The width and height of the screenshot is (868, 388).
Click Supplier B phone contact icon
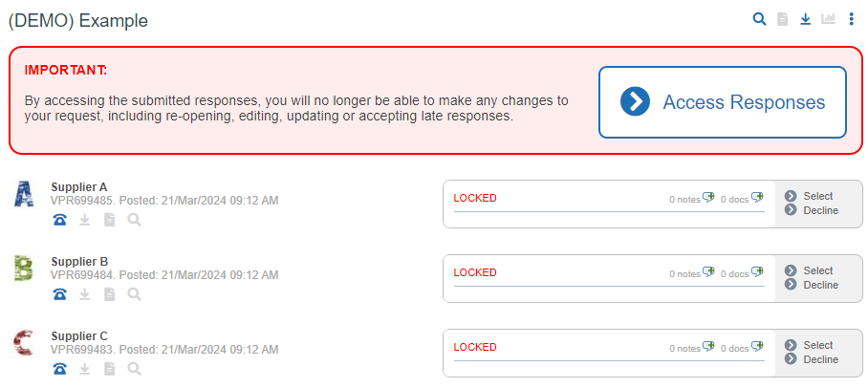60,295
